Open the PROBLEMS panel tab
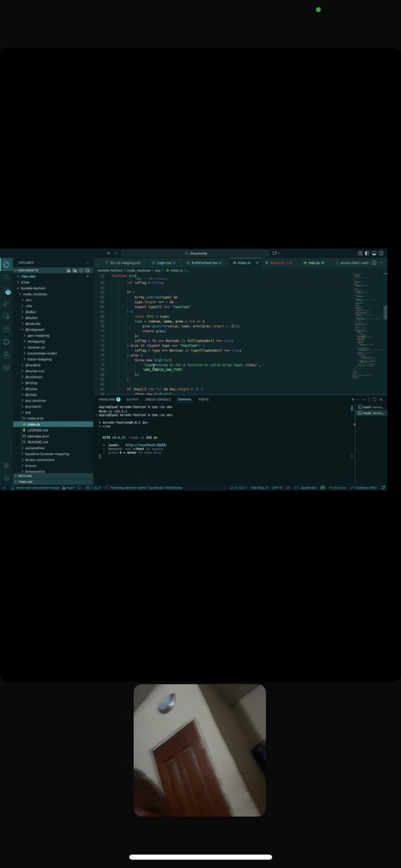The height and width of the screenshot is (868, 401). (110, 399)
